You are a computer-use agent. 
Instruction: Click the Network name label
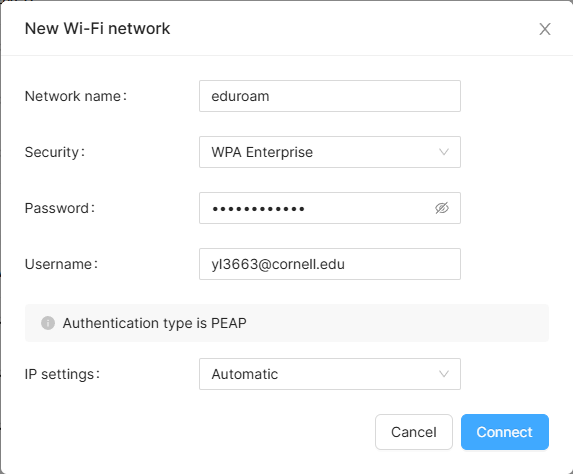point(76,96)
